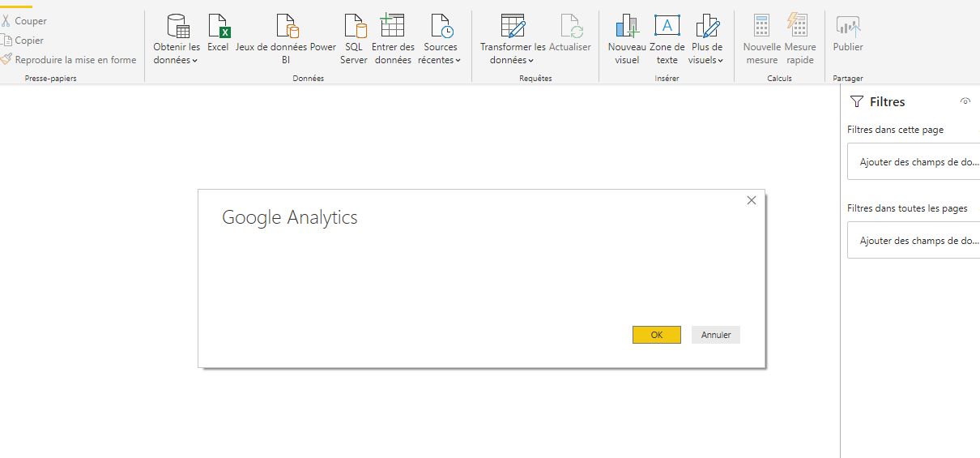Close the Google Analytics dialog with X
980x458 pixels.
coord(752,200)
